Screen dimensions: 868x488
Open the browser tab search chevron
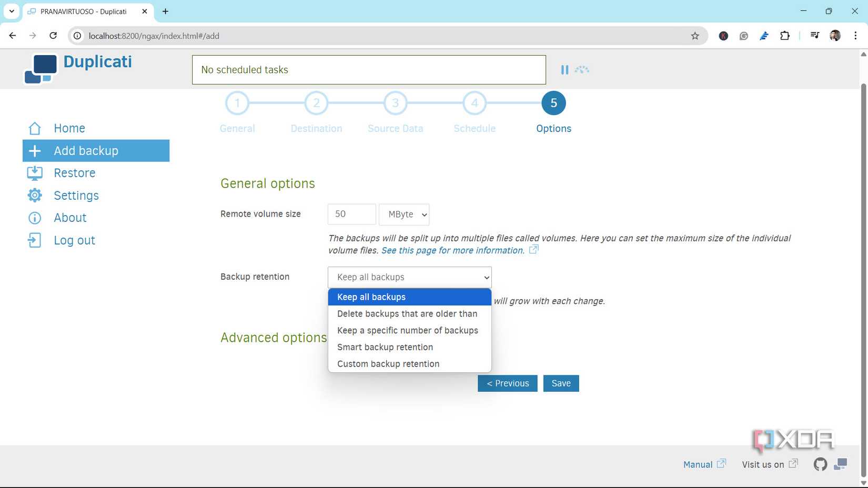tap(11, 11)
